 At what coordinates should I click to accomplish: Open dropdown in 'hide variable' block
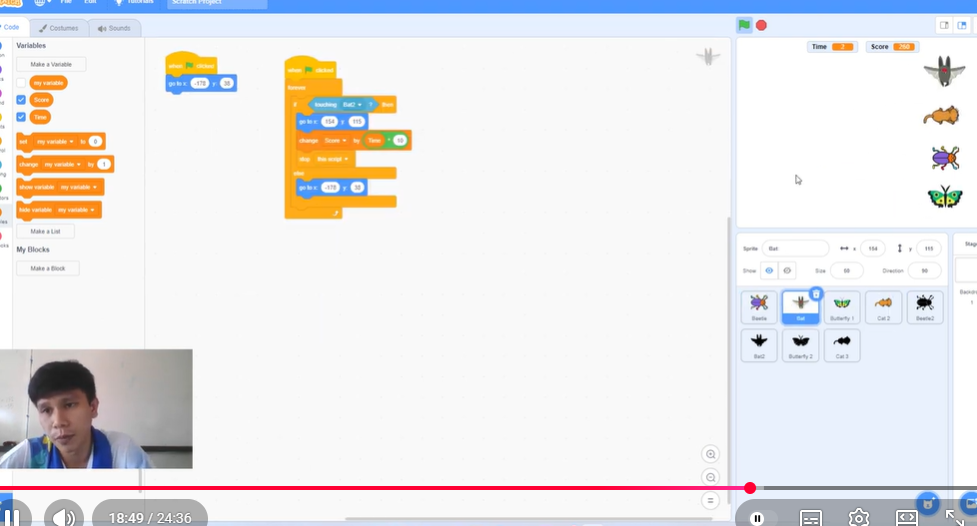[76, 210]
